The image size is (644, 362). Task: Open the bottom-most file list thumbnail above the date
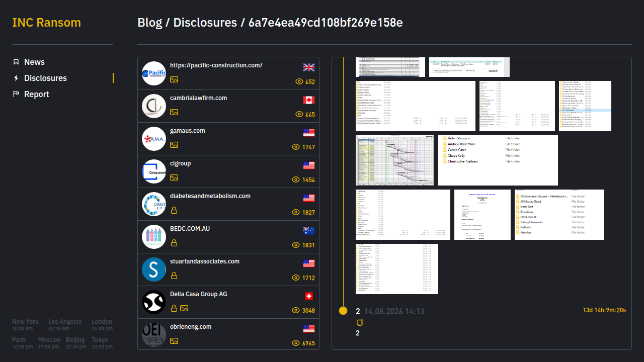(397, 269)
